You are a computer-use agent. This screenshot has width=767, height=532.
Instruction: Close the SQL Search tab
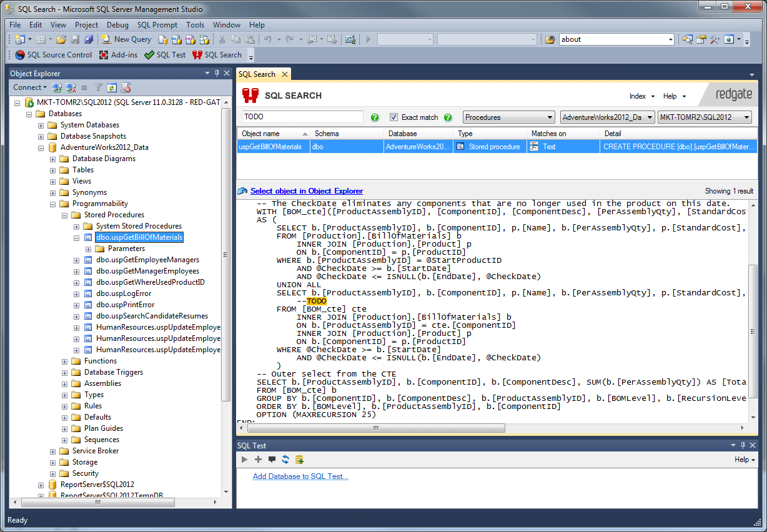(284, 74)
